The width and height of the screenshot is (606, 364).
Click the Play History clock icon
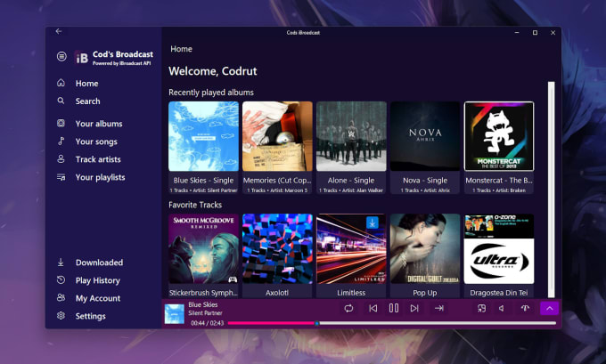tap(61, 279)
